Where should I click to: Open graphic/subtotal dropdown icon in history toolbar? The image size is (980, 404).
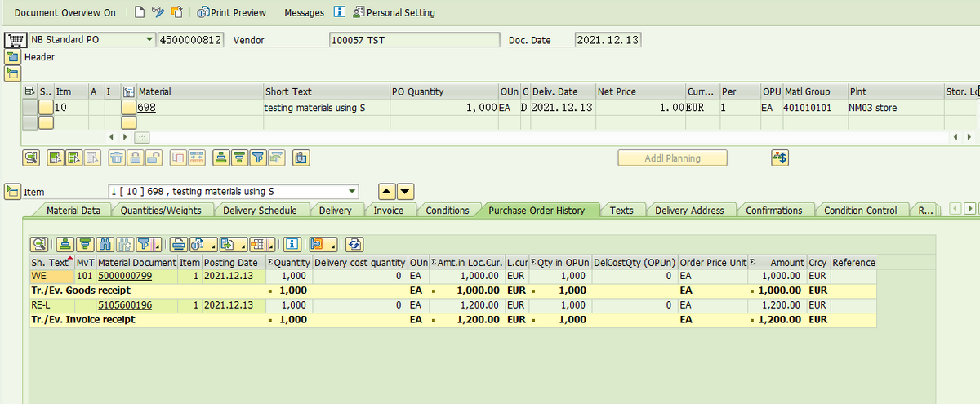point(322,243)
